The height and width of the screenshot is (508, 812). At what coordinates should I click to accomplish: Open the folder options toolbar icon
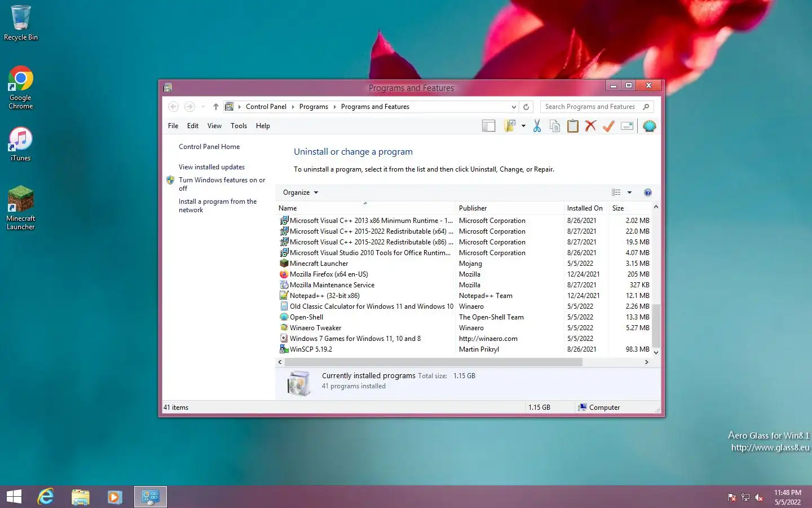pos(510,126)
